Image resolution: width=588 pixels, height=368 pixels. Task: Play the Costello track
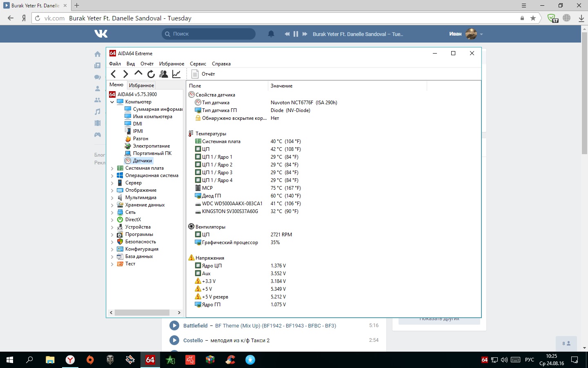(x=174, y=340)
